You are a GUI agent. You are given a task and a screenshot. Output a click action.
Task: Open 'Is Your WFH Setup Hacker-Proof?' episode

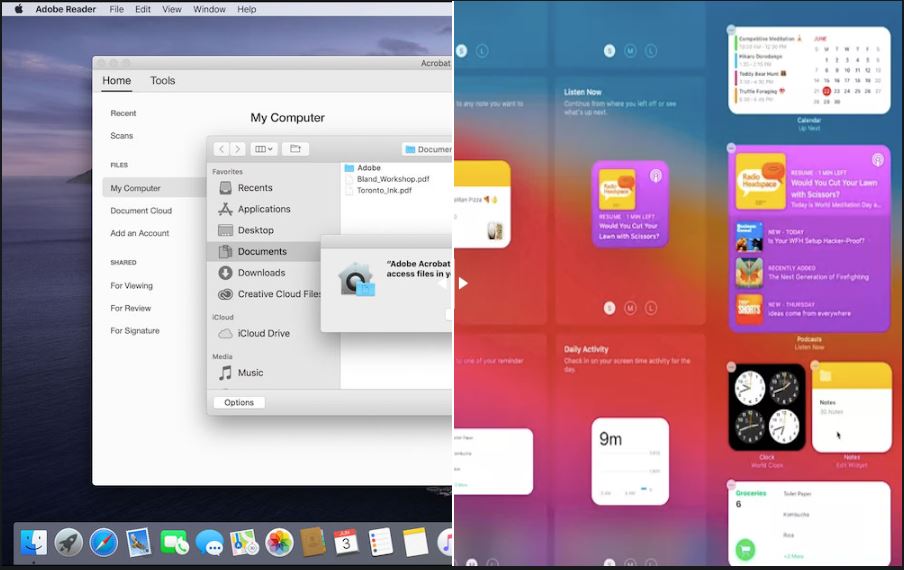point(809,237)
